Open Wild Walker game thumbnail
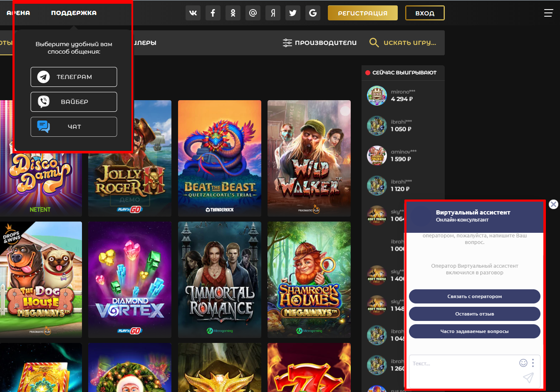This screenshot has height=392, width=560. coord(309,158)
